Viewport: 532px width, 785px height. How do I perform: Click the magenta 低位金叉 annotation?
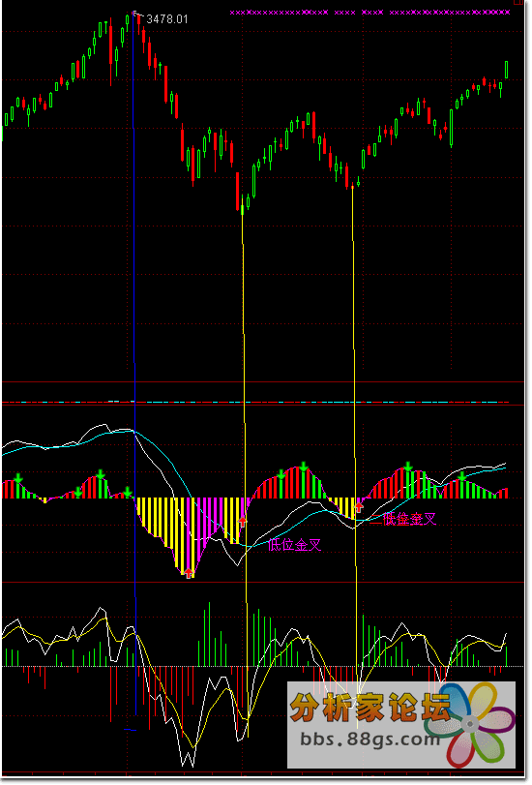(294, 545)
